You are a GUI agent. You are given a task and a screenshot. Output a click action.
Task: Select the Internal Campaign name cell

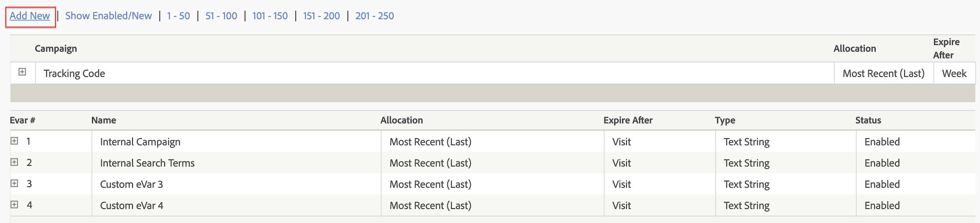[236, 142]
